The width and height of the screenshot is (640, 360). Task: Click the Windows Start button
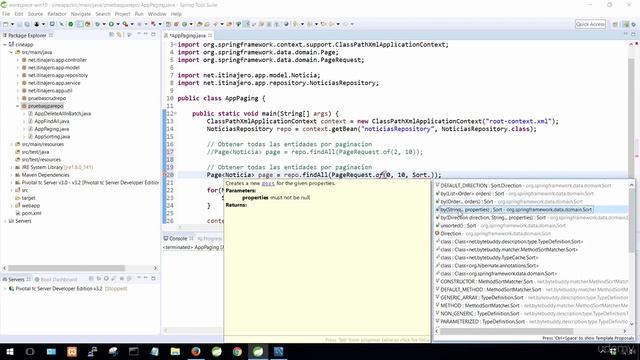pos(9,351)
